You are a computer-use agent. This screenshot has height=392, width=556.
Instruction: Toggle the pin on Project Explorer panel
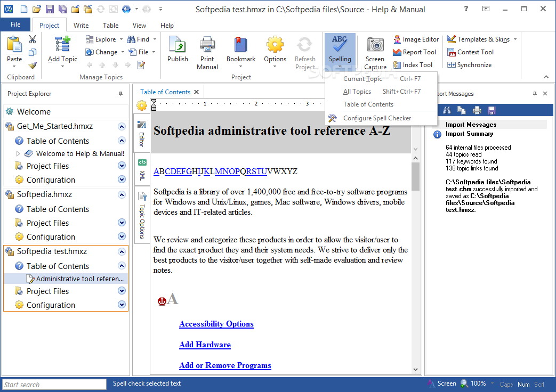click(x=120, y=94)
